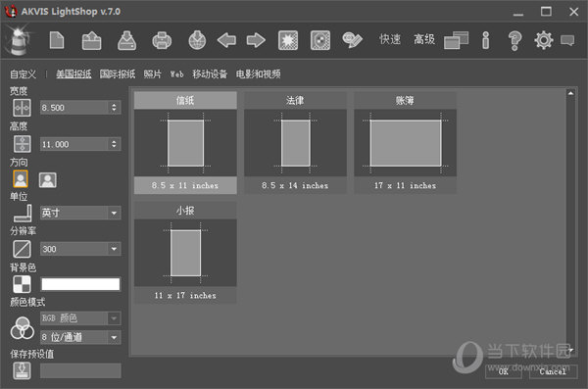The image size is (588, 389).
Task: Select the light effect burst tool icon
Action: click(x=288, y=40)
